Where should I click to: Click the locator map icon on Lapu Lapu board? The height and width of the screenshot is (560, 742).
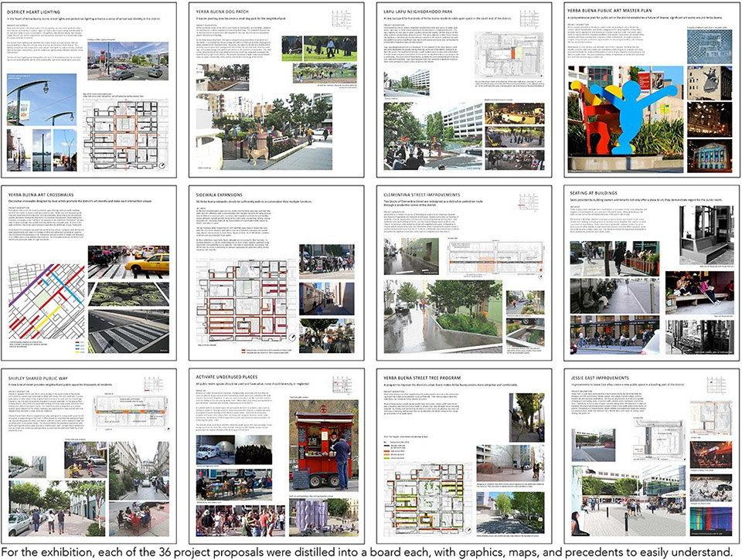point(529,19)
